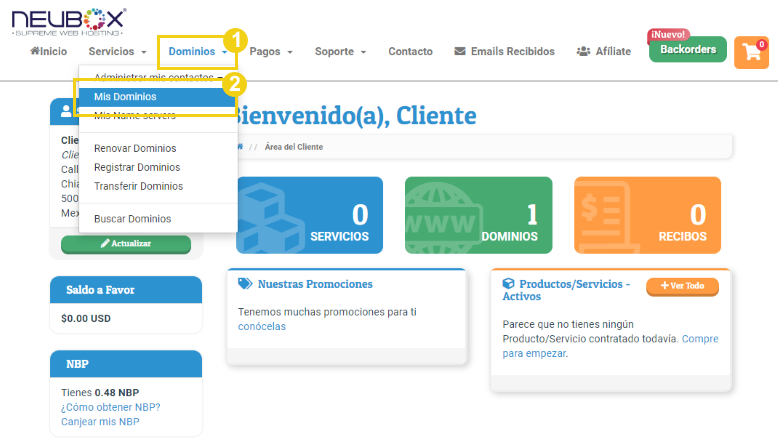Open the orange Recibos counter tile
The height and width of the screenshot is (445, 778).
click(x=648, y=215)
